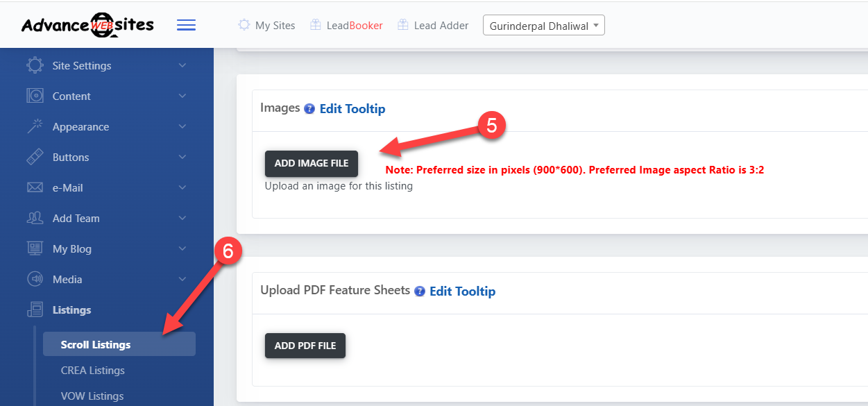Screen dimensions: 868x406
Task: Expand the Buttons menu chevron
Action: [x=182, y=157]
